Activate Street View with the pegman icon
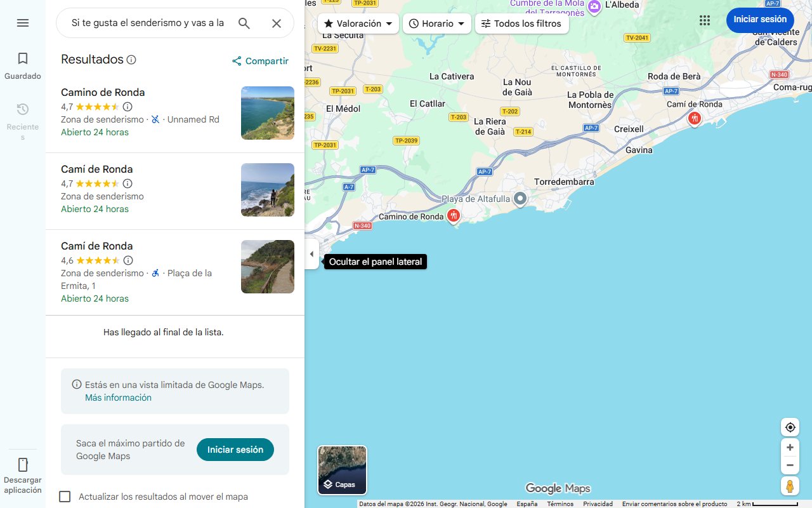 (x=790, y=486)
